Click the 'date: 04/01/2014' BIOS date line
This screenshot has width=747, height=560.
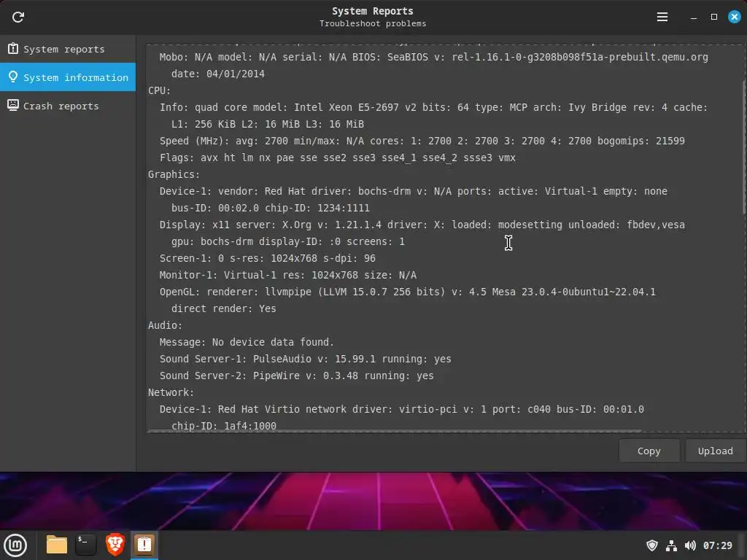click(218, 74)
